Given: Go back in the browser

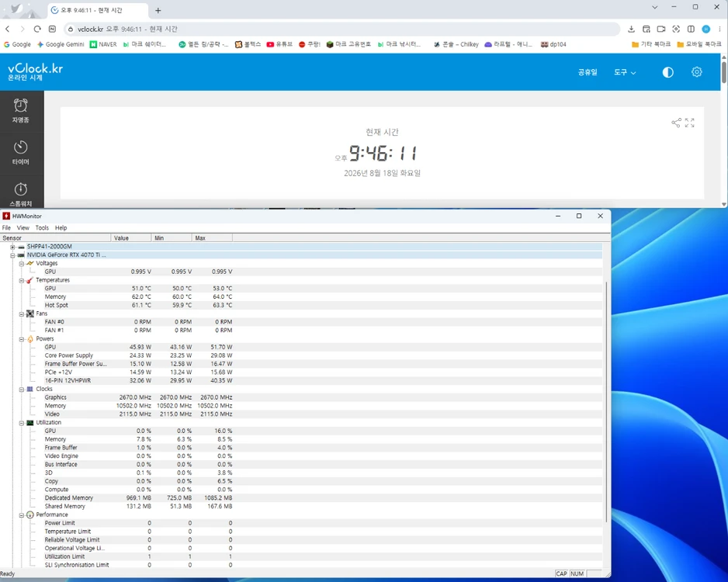Looking at the screenshot, I should point(8,29).
